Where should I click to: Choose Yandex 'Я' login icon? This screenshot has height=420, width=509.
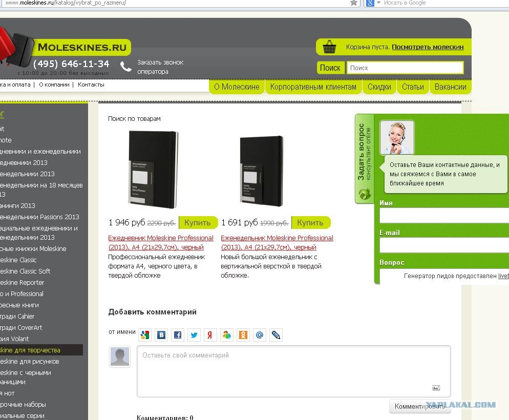210,335
